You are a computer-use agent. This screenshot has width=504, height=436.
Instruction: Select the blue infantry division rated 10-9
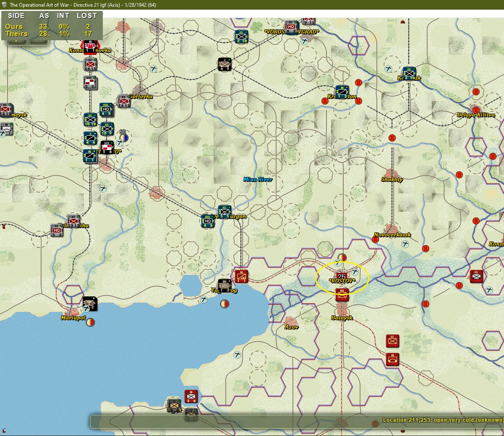pos(107,129)
